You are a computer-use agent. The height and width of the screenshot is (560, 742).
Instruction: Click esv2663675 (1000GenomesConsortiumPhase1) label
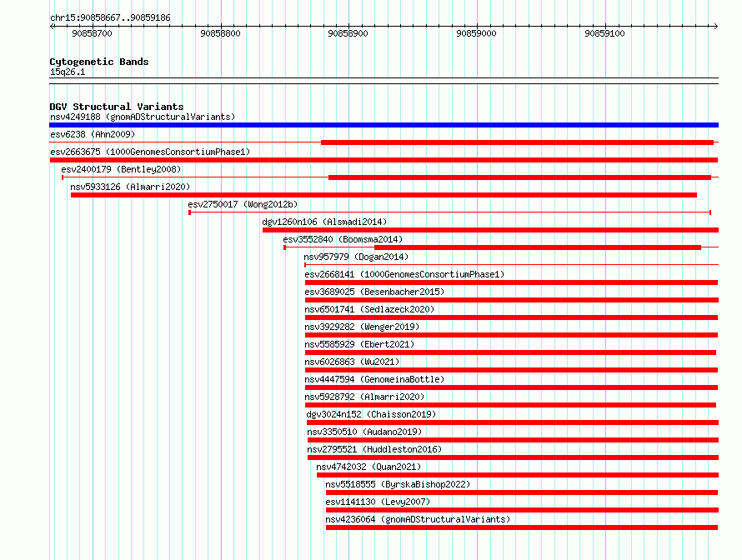point(150,152)
